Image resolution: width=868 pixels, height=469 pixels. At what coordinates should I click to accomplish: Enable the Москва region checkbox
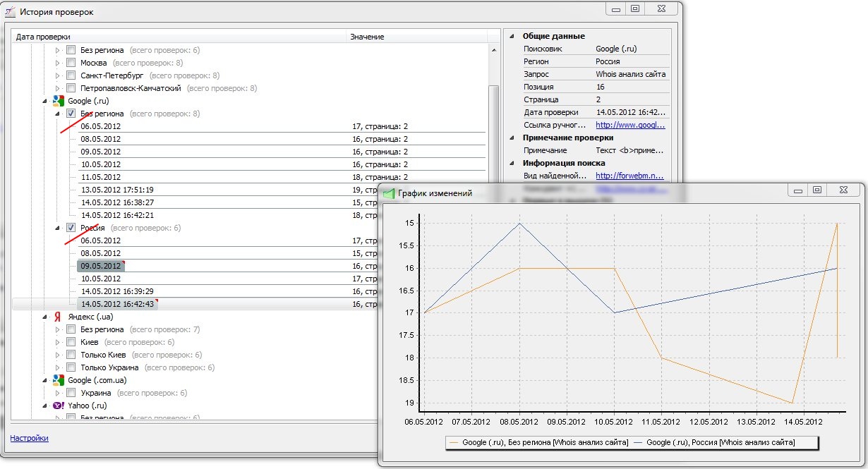pyautogui.click(x=71, y=63)
